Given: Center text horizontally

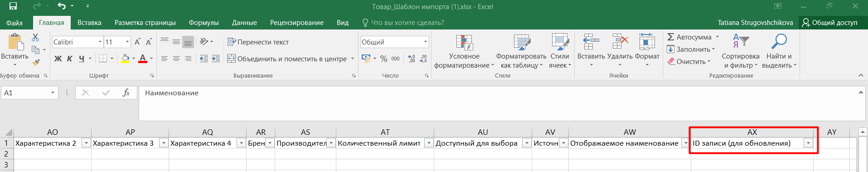Looking at the screenshot, I should point(176,59).
